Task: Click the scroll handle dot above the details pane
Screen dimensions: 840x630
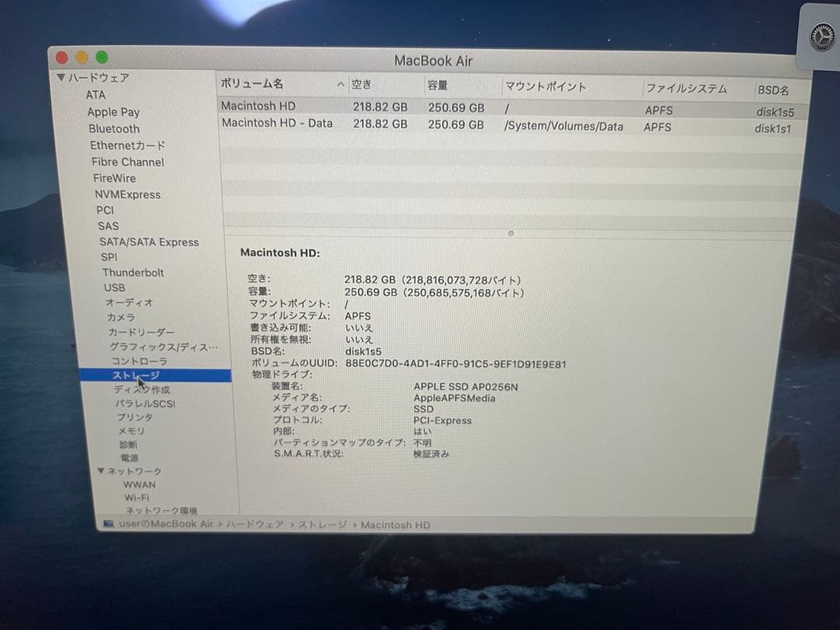Action: (511, 233)
